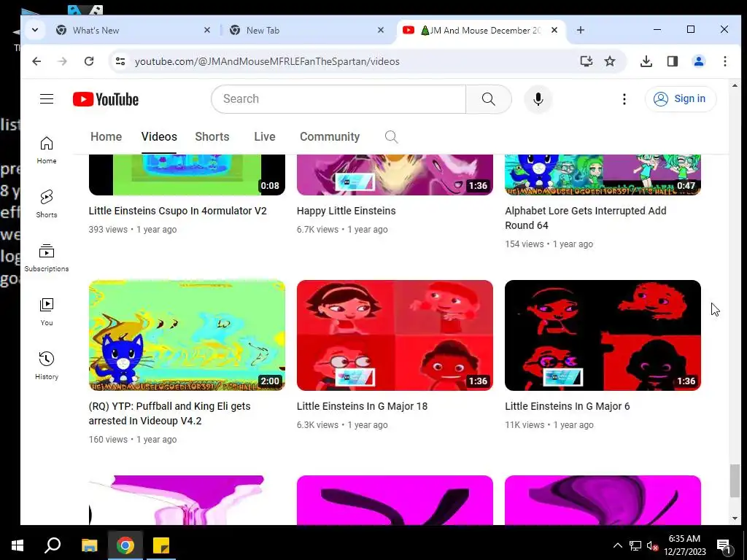This screenshot has width=747, height=560.
Task: Open Little Einsteins In G Major 18 title
Action: point(362,406)
